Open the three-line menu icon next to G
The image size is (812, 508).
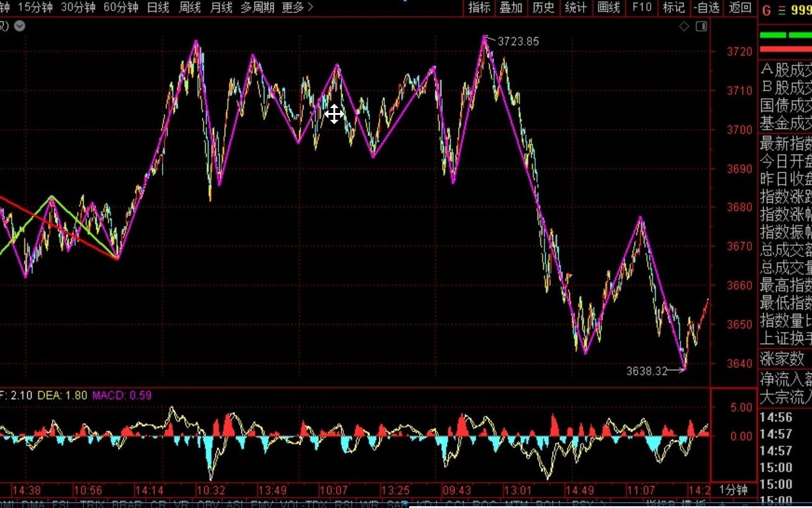click(x=781, y=10)
